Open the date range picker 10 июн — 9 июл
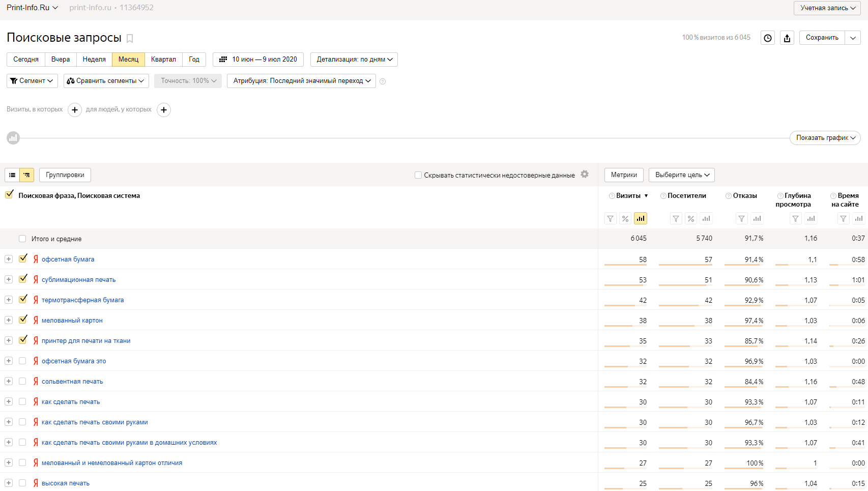 pos(258,60)
